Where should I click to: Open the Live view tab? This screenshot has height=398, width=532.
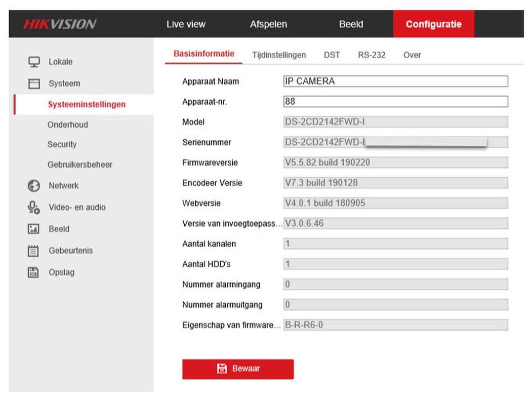tap(186, 24)
